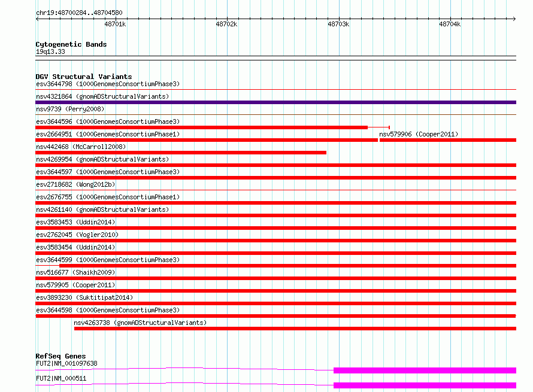Open the FUT2|NM_001097638 transcript label
This screenshot has width=533, height=392.
coord(66,363)
